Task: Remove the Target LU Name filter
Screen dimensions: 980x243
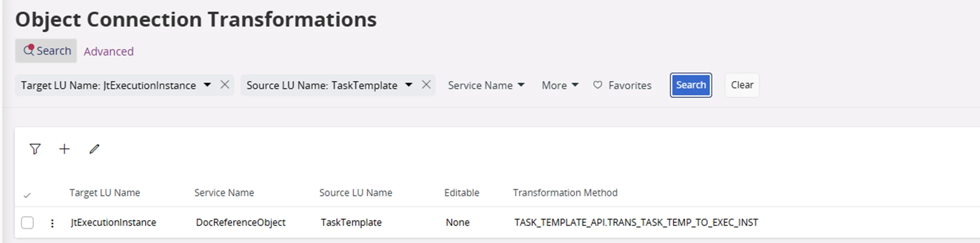Action: (x=225, y=85)
